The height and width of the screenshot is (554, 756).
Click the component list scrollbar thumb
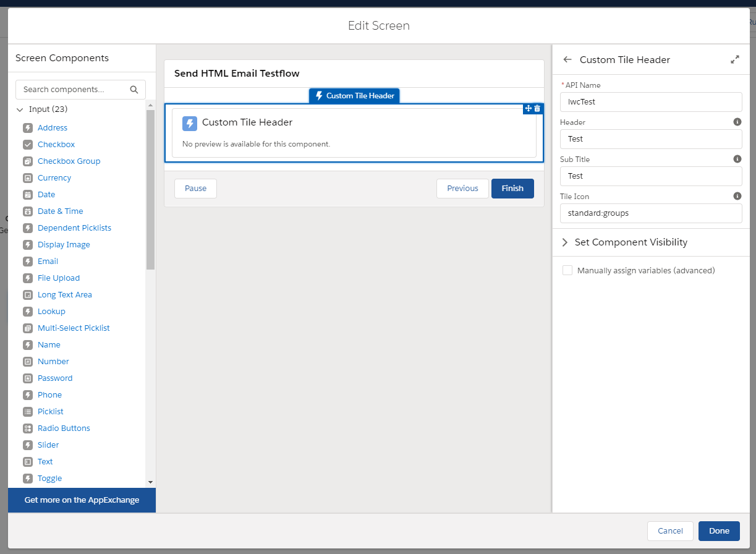150,189
